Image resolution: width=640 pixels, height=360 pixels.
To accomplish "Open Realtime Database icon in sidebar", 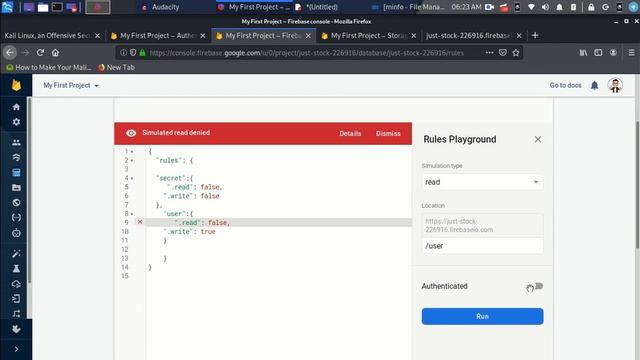I will click(x=16, y=173).
